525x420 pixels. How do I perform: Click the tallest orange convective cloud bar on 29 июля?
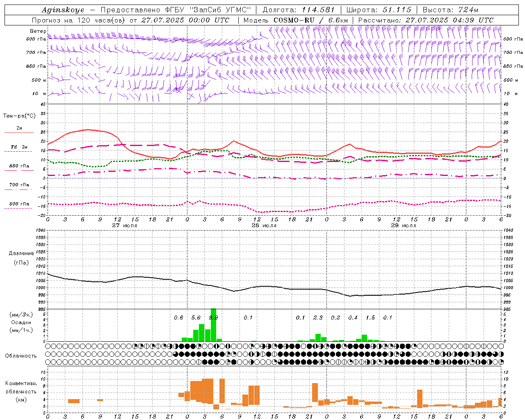420,399
